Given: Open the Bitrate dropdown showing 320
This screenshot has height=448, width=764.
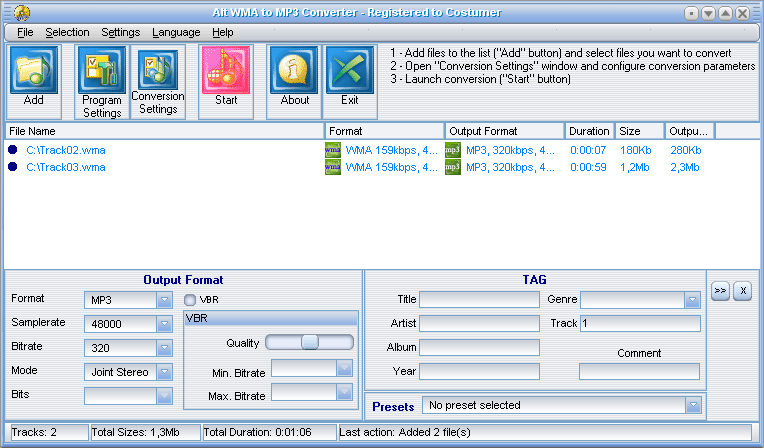Looking at the screenshot, I should 164,348.
